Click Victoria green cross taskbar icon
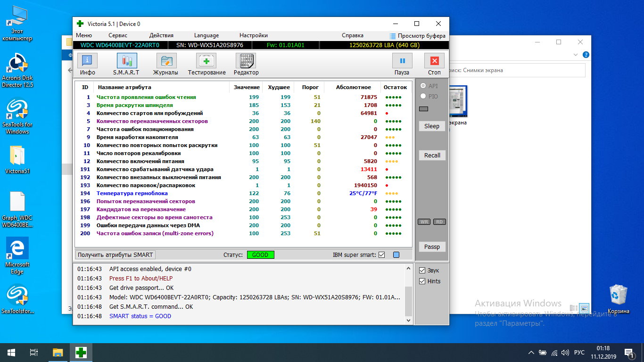 [82, 352]
